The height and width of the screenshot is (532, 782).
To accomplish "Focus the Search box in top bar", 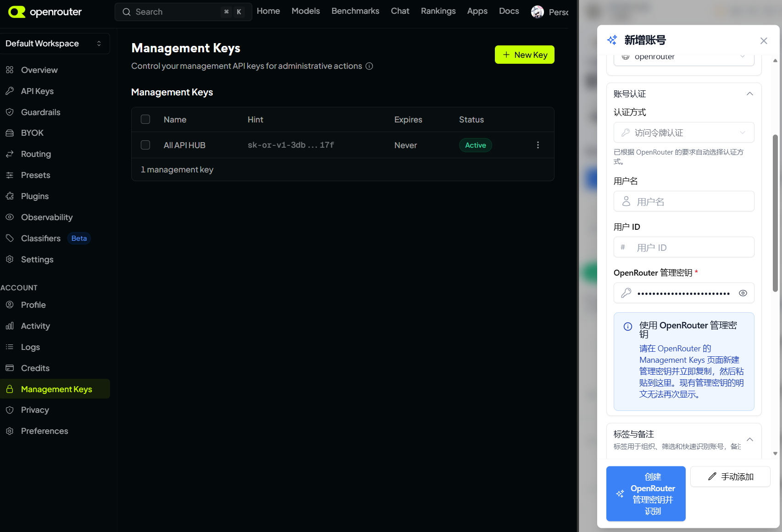I will point(183,12).
